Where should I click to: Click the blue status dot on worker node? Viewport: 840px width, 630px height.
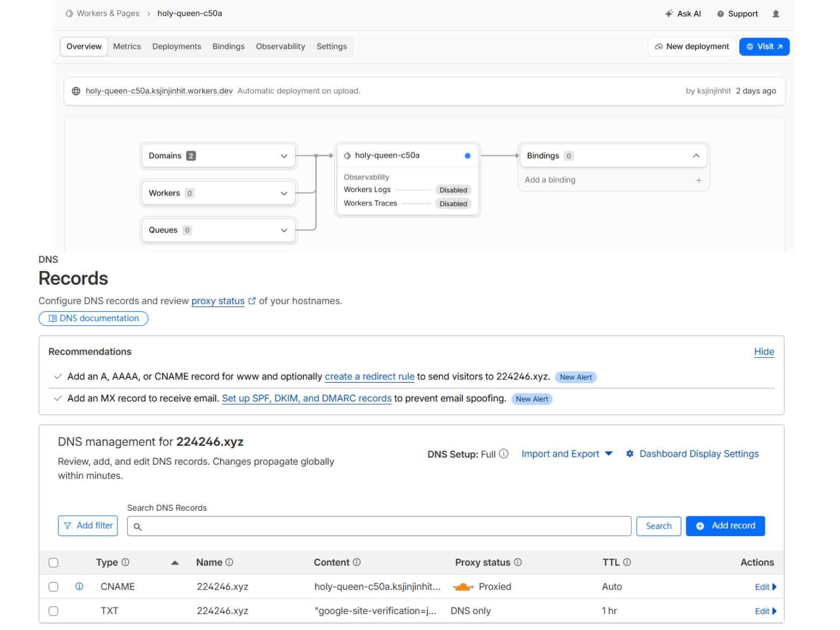pyautogui.click(x=467, y=156)
